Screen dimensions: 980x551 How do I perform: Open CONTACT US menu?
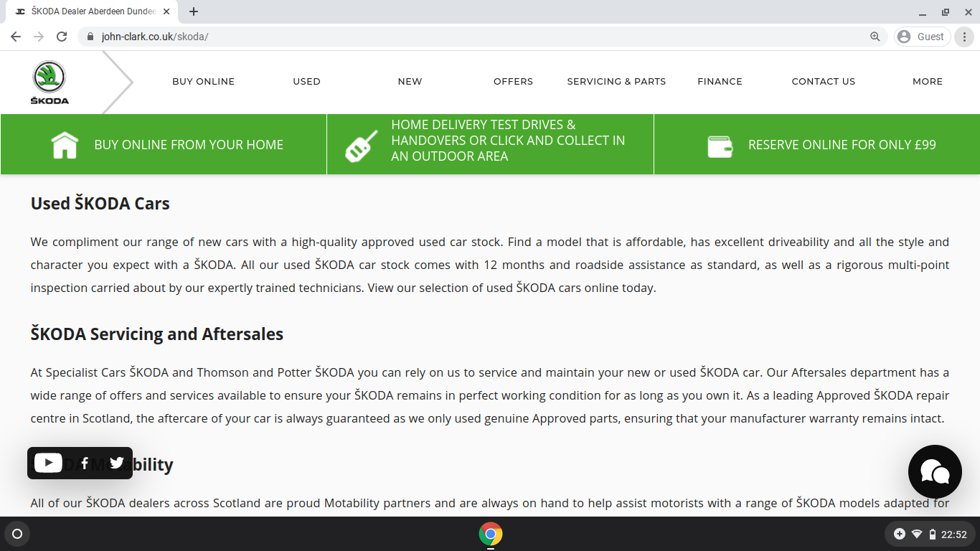pos(824,82)
